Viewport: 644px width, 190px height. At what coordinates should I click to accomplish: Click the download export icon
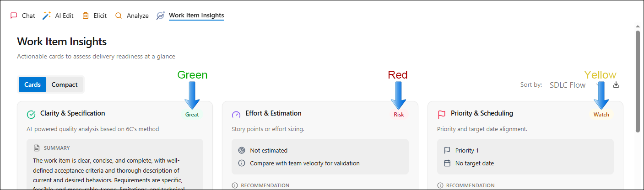[616, 84]
